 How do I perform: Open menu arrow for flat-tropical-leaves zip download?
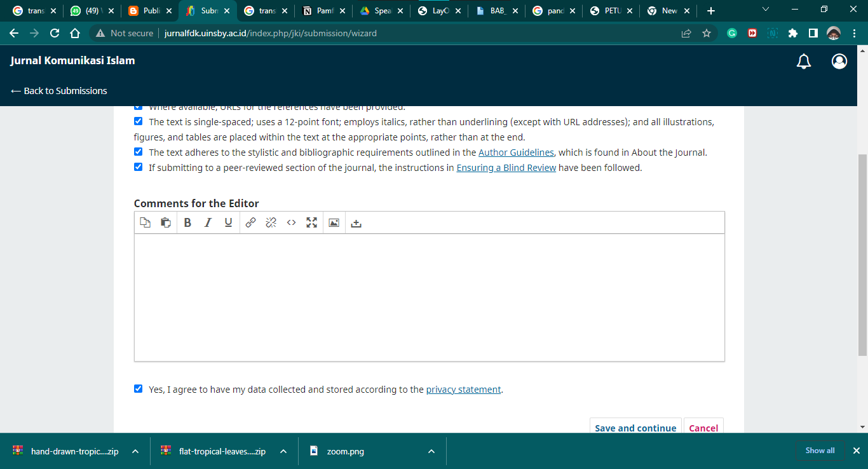283,451
